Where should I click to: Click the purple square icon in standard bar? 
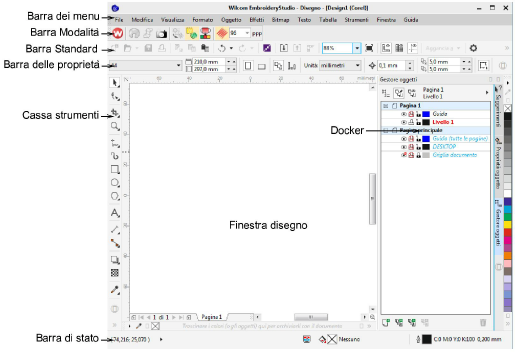pyautogui.click(x=267, y=49)
